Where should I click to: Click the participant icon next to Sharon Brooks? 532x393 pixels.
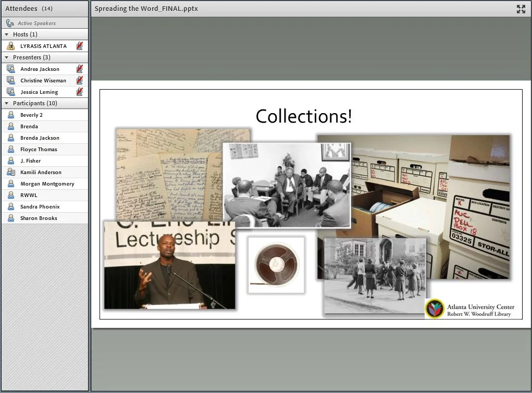pos(11,218)
